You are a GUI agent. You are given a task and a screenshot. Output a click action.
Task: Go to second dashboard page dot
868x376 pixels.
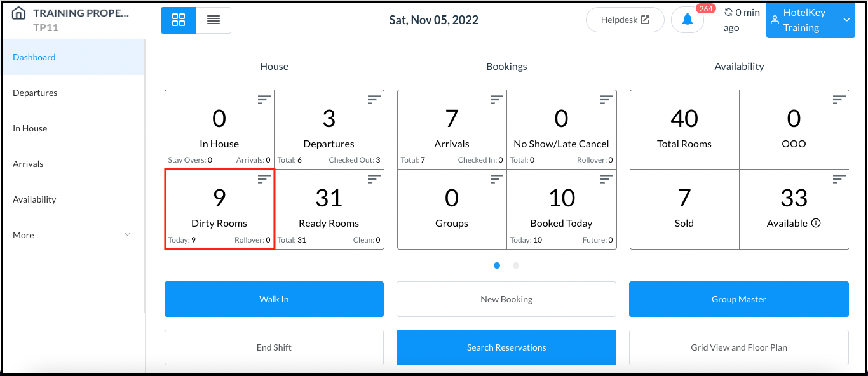pos(516,265)
